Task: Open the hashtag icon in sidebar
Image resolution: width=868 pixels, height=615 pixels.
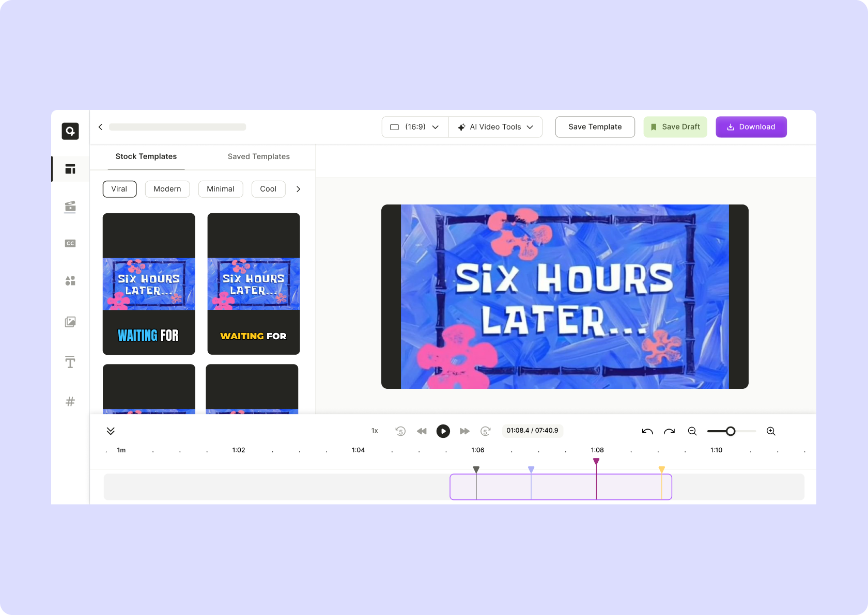Action: pos(70,401)
